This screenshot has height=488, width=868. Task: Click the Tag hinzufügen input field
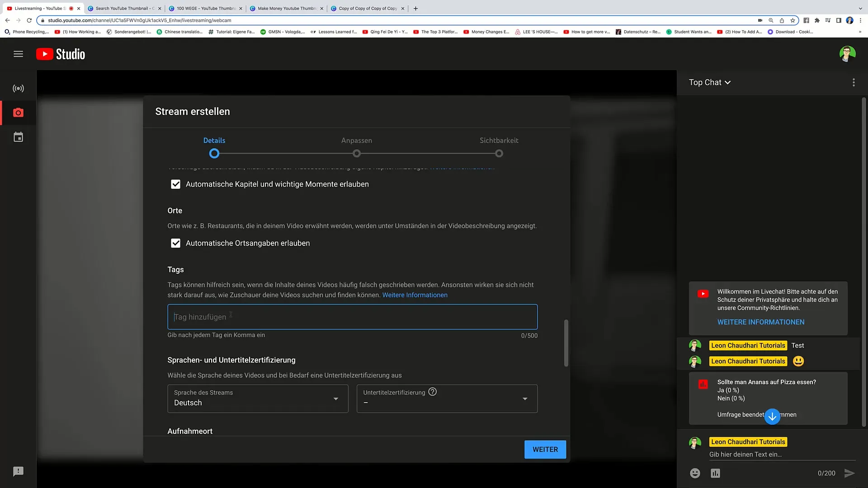coord(352,316)
